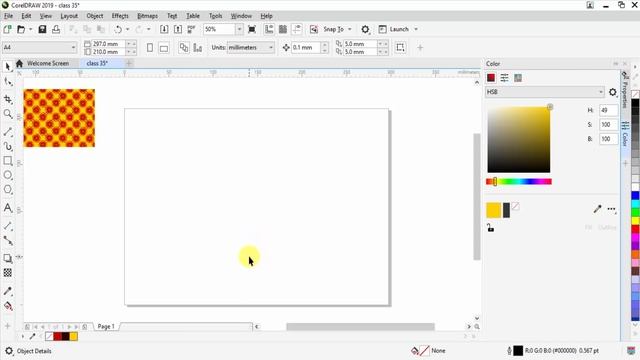Select the Shape edit tool
This screenshot has width=640, height=360.
tap(8, 82)
